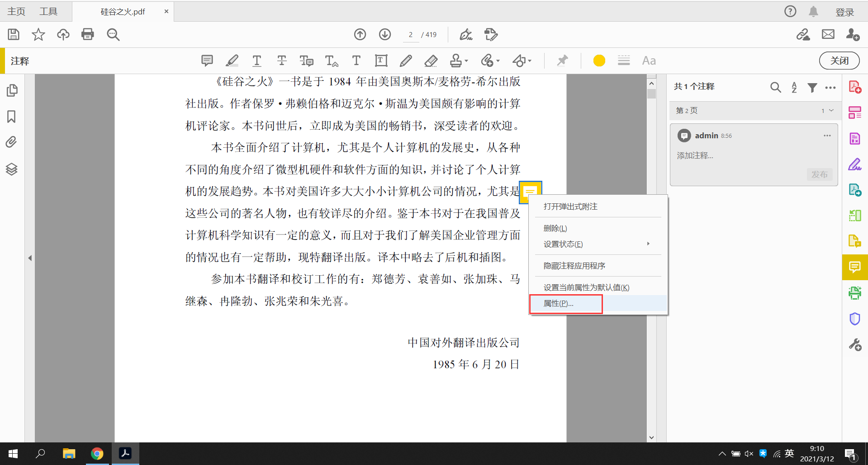Select the highlight text tool
This screenshot has height=465, width=868.
tap(232, 61)
